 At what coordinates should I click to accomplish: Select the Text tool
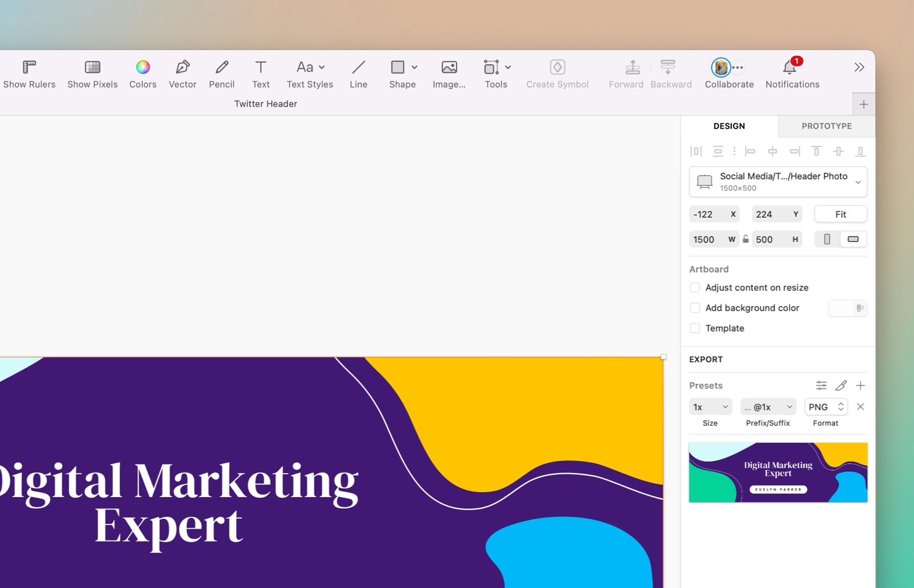pyautogui.click(x=261, y=73)
